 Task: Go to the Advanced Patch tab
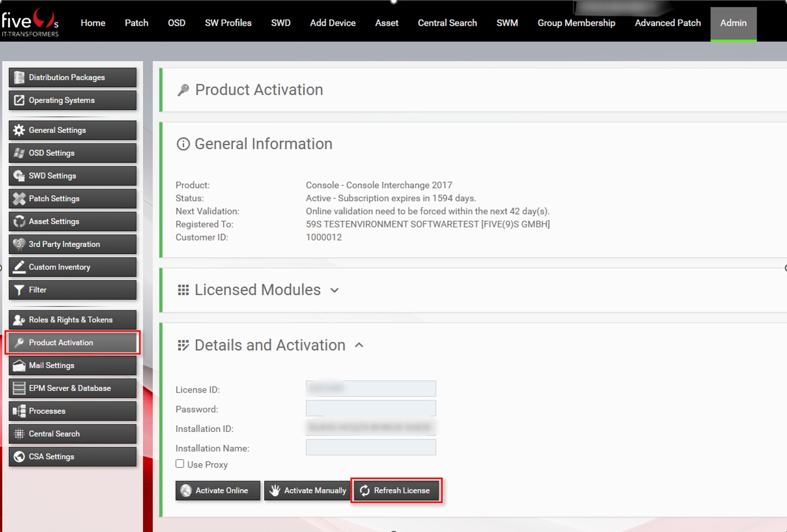click(x=667, y=23)
